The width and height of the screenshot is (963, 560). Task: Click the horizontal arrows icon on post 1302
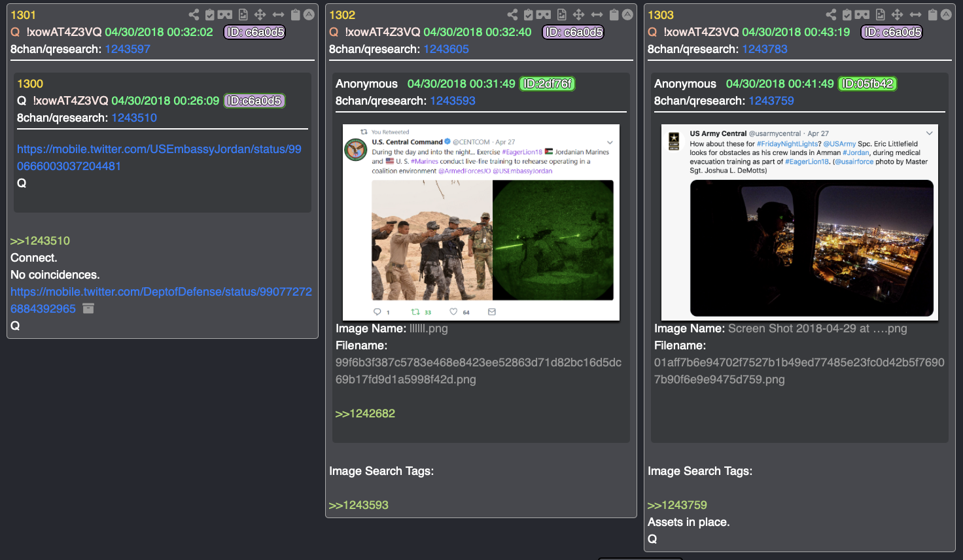(x=597, y=14)
